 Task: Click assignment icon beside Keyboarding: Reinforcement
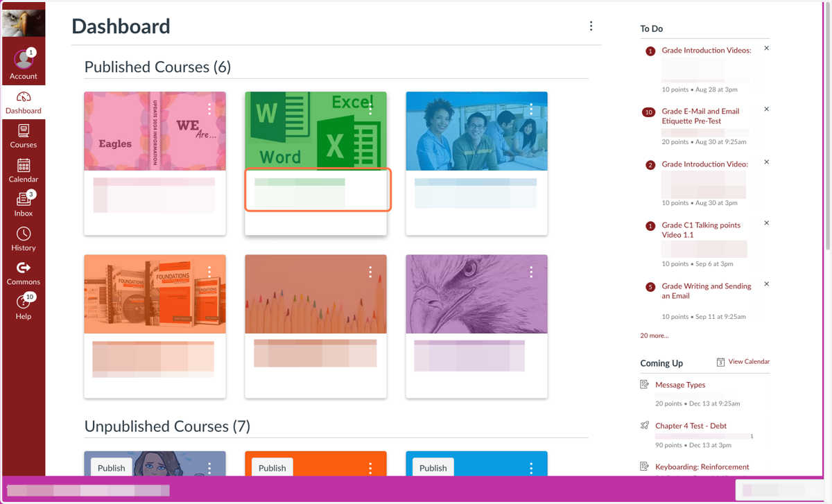click(x=645, y=467)
